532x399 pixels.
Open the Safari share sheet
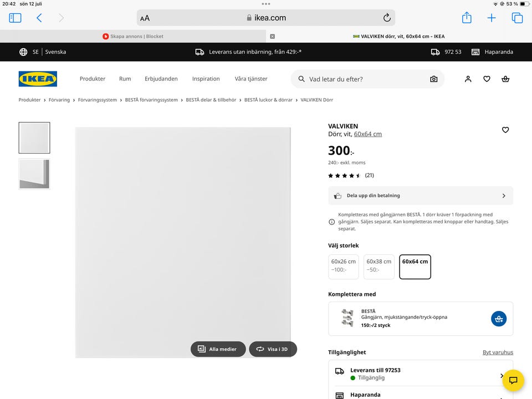coord(467,17)
